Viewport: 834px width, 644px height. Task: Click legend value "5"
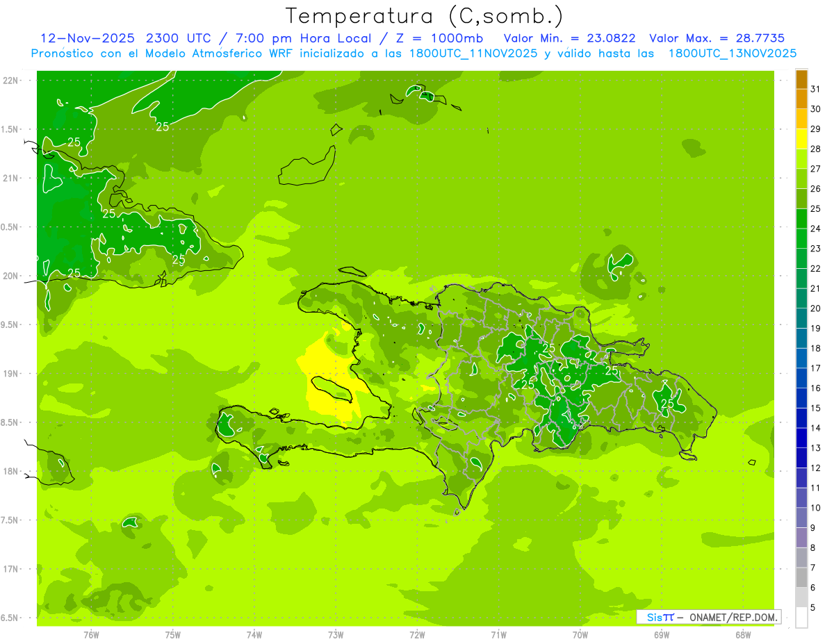(x=813, y=607)
